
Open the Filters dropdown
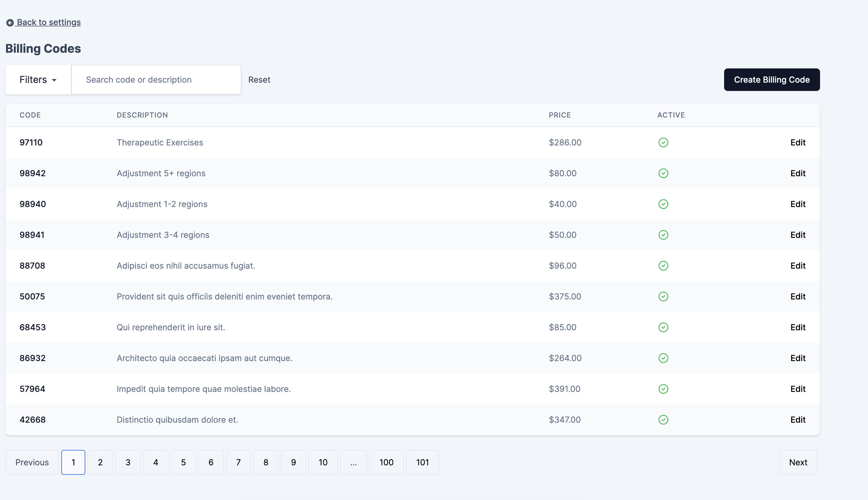38,80
